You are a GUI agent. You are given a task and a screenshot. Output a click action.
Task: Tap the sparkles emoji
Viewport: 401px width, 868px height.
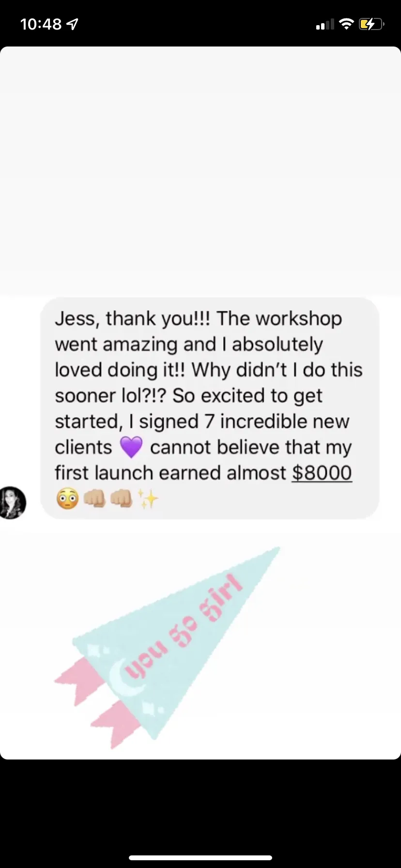tap(148, 499)
